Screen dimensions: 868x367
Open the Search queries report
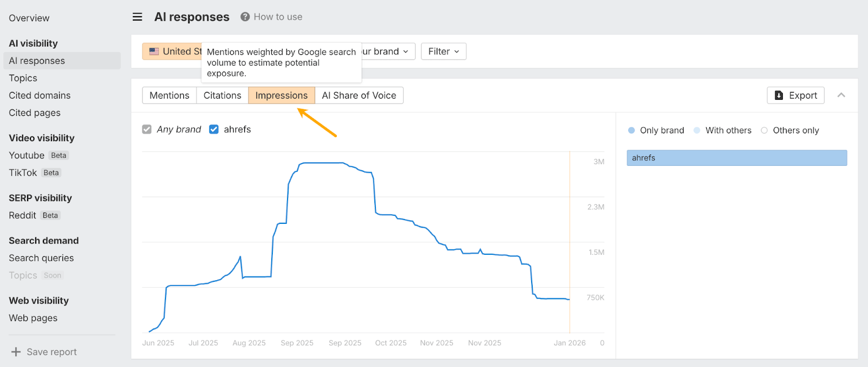click(x=41, y=258)
